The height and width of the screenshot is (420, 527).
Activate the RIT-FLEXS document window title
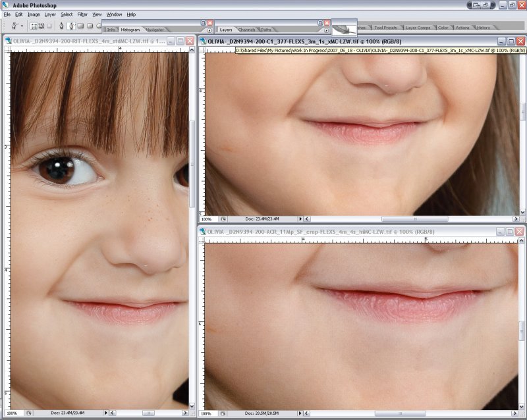point(89,41)
